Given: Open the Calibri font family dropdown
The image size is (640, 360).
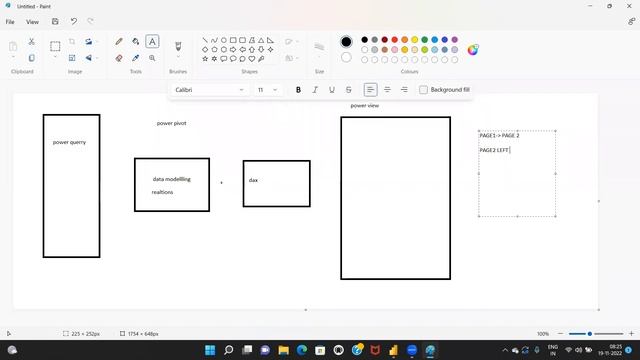Looking at the screenshot, I should click(x=209, y=90).
